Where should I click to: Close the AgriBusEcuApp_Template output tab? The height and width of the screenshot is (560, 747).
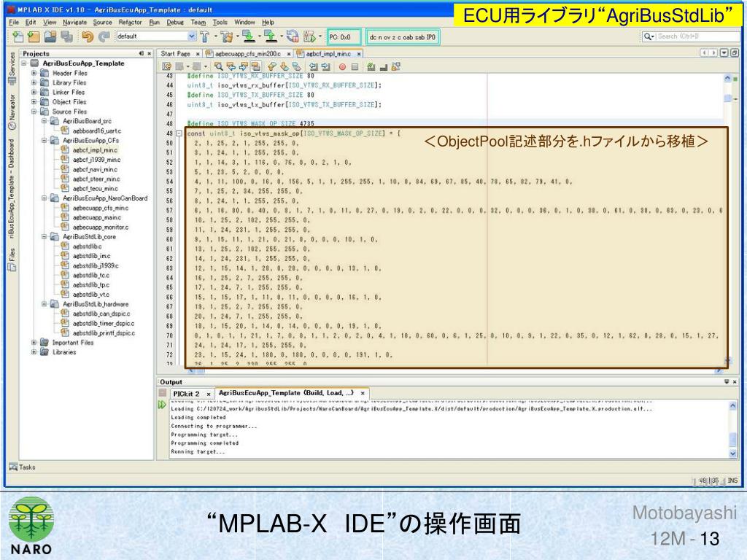pyautogui.click(x=363, y=393)
